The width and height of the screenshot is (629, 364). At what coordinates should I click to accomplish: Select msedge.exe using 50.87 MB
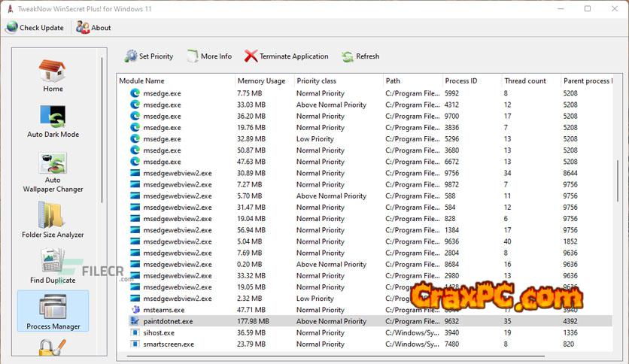365,150
